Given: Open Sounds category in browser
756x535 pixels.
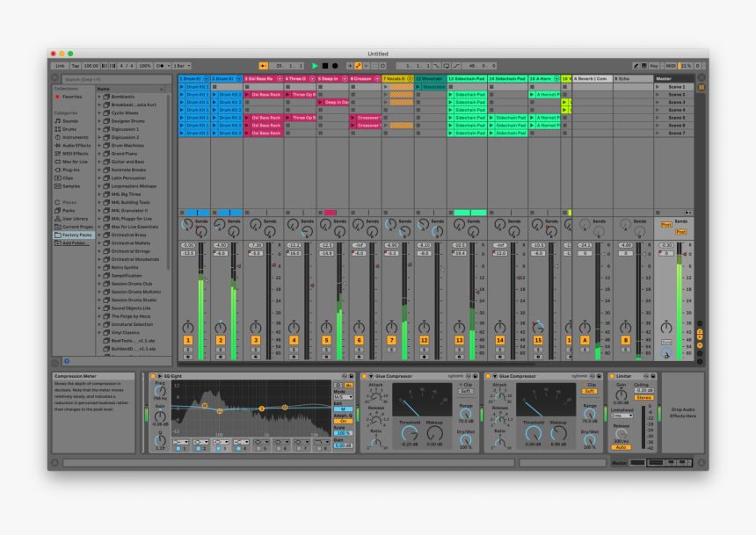Looking at the screenshot, I should tap(70, 121).
